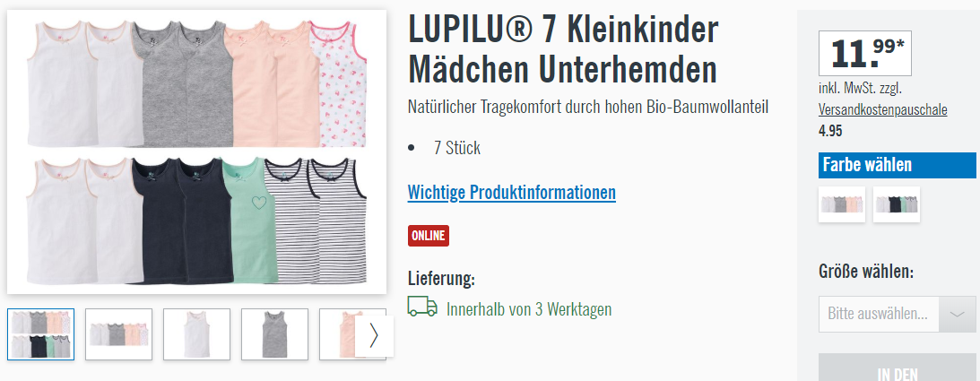Click the mint heart shirt in the main image
The height and width of the screenshot is (381, 980).
click(248, 221)
